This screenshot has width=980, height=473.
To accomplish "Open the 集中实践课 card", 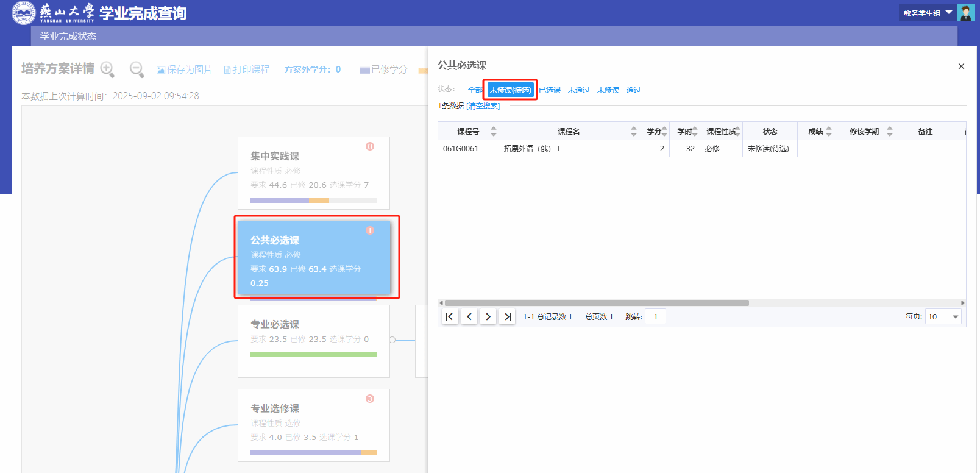I will 313,173.
